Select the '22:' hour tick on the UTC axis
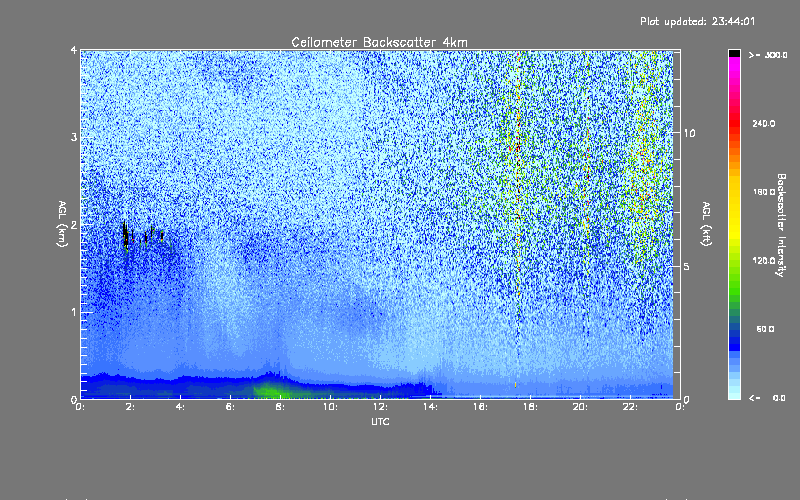The height and width of the screenshot is (500, 800). click(631, 407)
